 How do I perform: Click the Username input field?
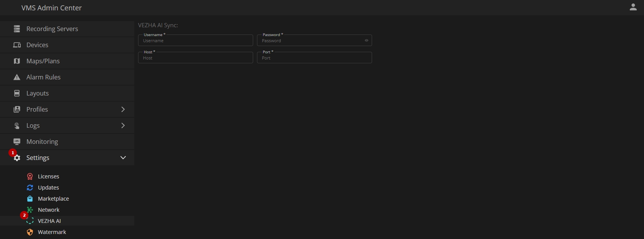pos(196,40)
